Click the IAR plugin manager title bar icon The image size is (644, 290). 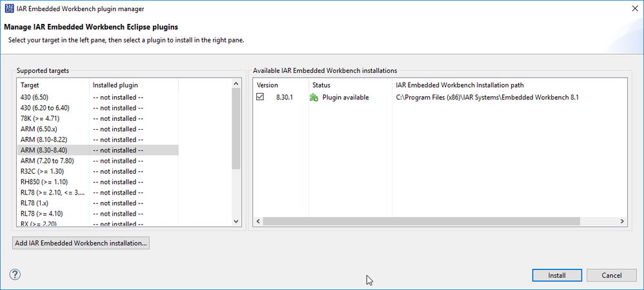click(x=9, y=8)
